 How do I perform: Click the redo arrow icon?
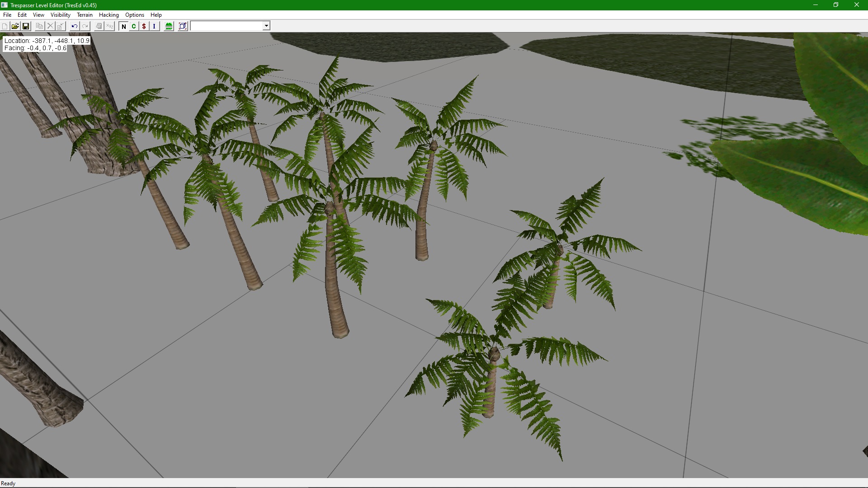click(x=85, y=26)
